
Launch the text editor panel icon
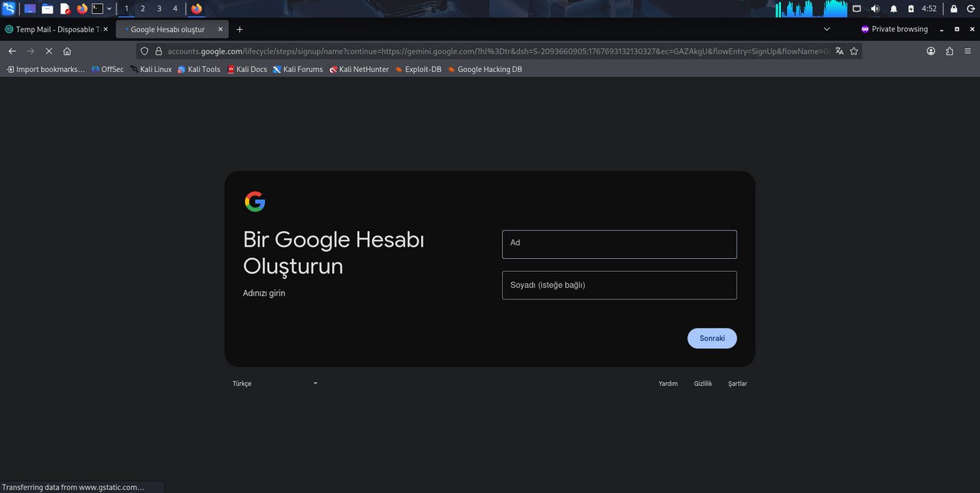[65, 8]
